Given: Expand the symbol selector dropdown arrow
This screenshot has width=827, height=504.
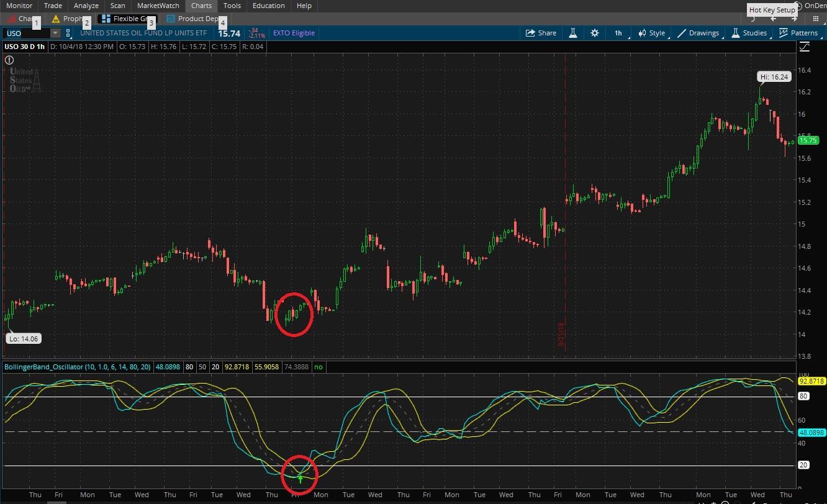Looking at the screenshot, I should tap(56, 33).
